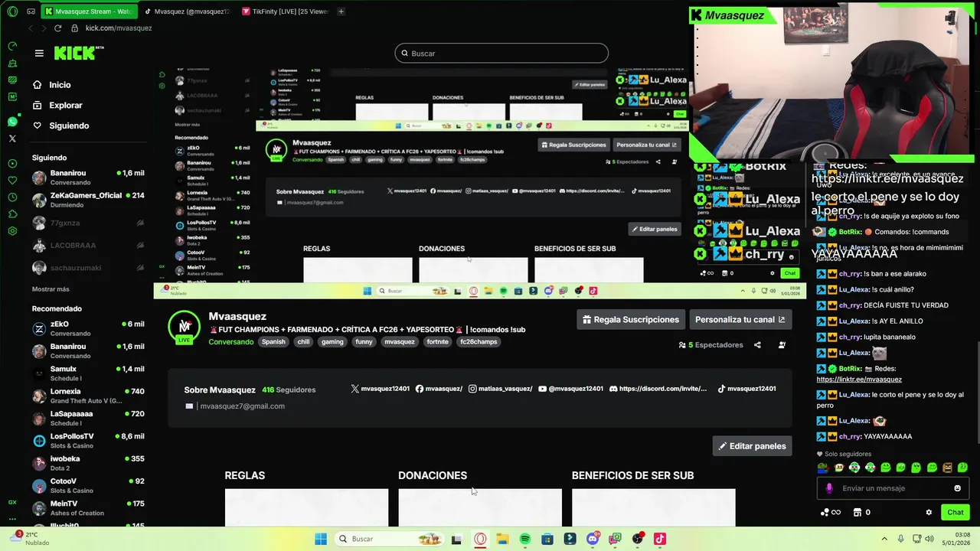This screenshot has height=551, width=980.
Task: Open the Instagram link matiaas_vasquez/
Action: (500, 389)
